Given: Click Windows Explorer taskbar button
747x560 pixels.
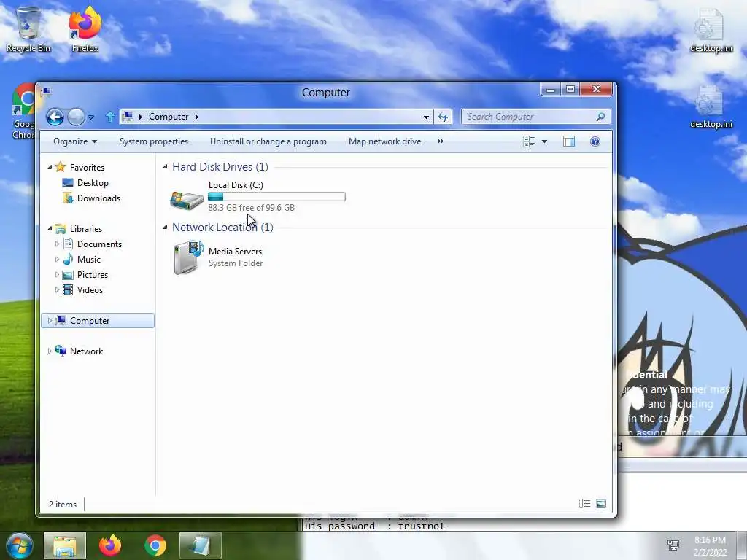Looking at the screenshot, I should [x=65, y=545].
